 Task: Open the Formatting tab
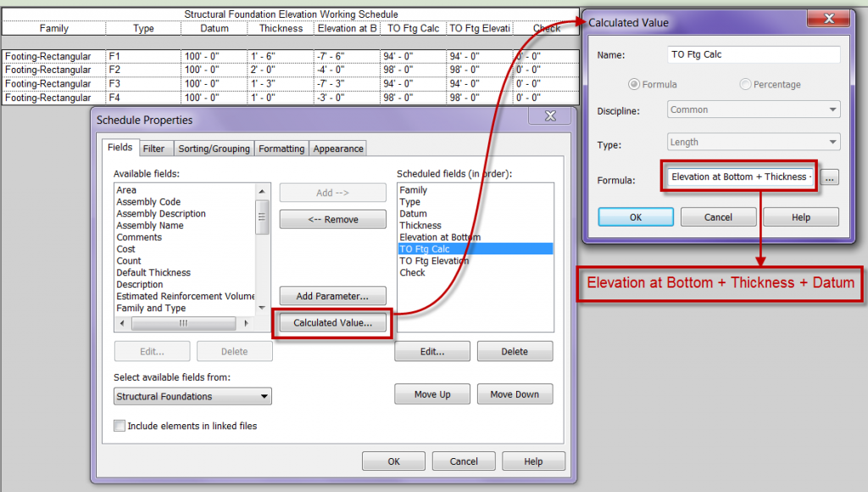(281, 148)
